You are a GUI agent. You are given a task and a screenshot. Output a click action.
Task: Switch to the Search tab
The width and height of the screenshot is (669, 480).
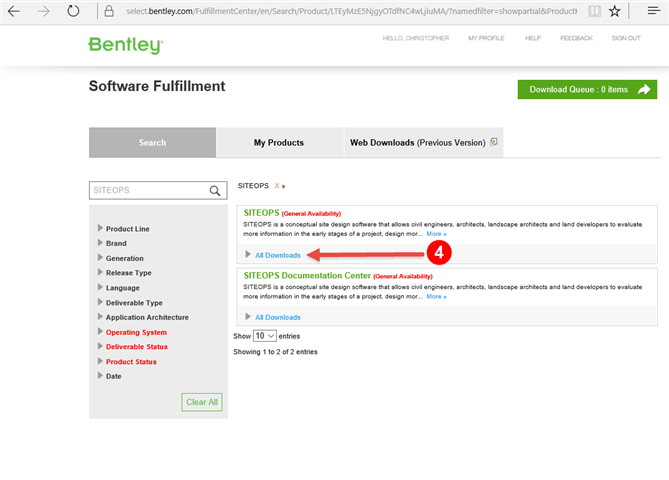coord(152,143)
